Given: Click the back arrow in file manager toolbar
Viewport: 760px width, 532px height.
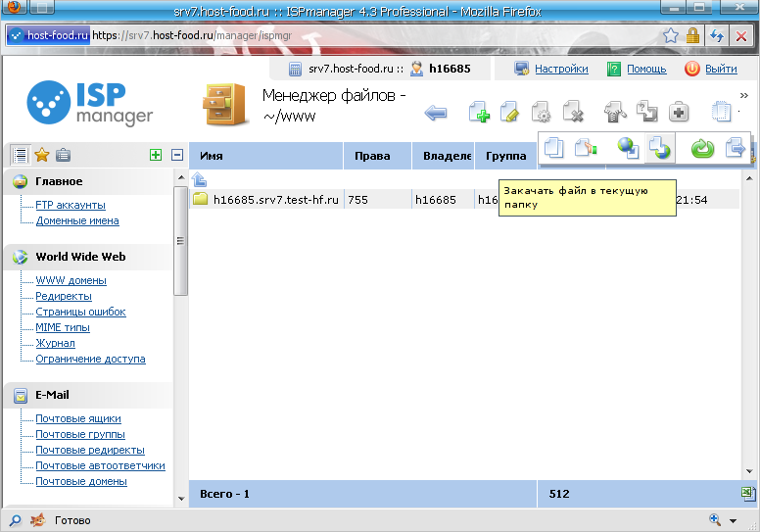Looking at the screenshot, I should (x=436, y=113).
